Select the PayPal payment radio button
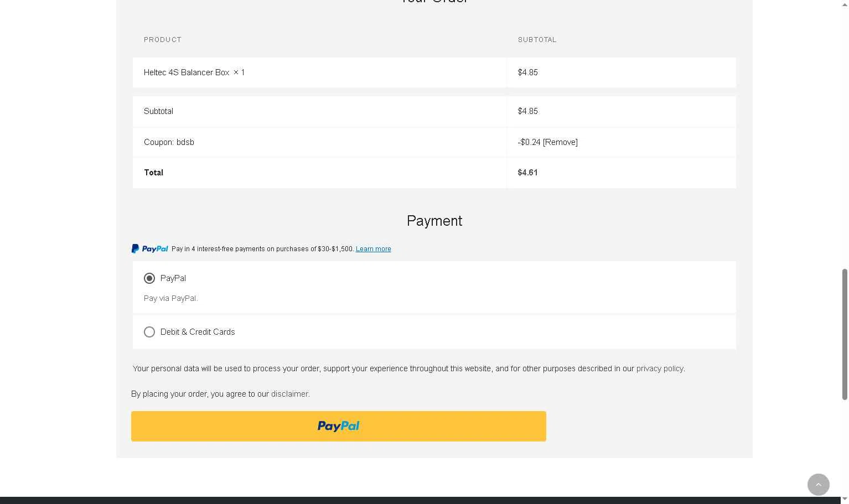Screen dimensions: 849x504 [149, 278]
